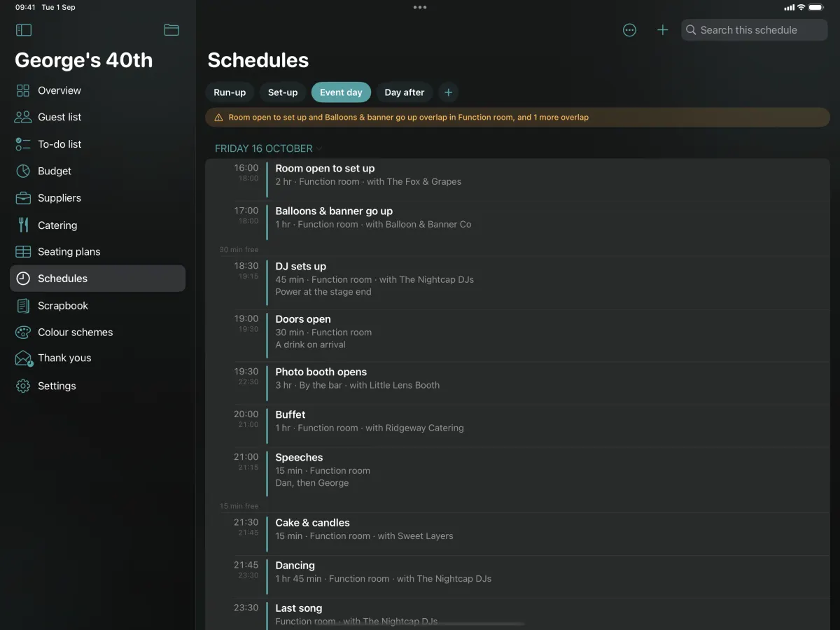This screenshot has height=630, width=840.
Task: Click the Schedules clock icon
Action: pos(23,279)
